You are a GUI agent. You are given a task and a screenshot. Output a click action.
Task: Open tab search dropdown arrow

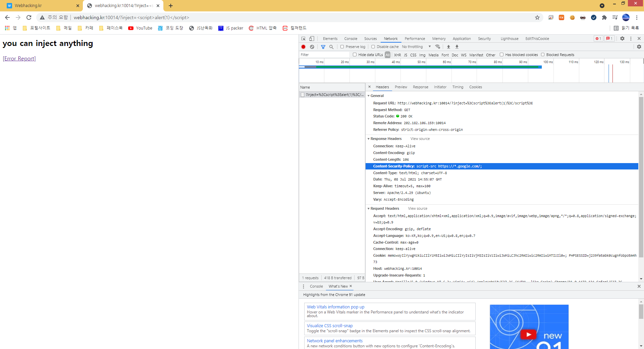click(x=602, y=6)
